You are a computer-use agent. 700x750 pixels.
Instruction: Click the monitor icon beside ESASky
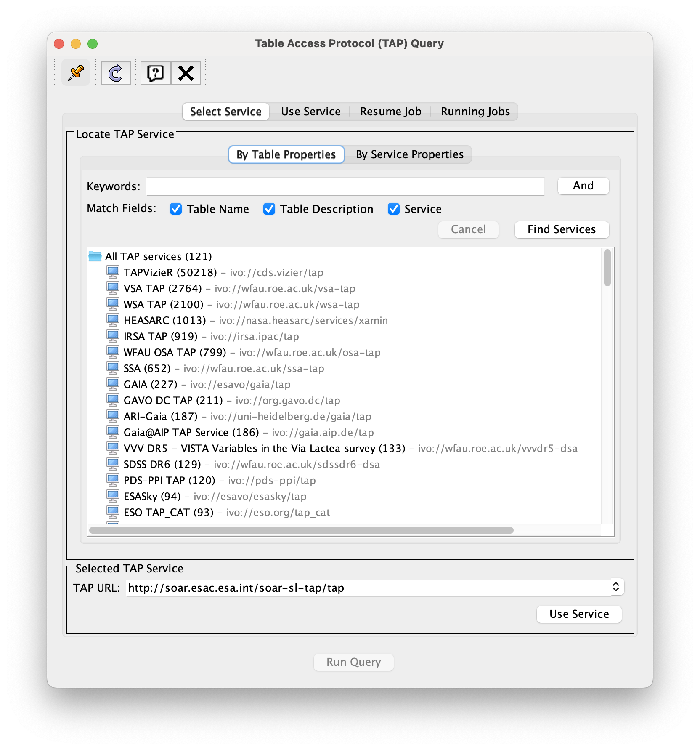[x=113, y=496]
